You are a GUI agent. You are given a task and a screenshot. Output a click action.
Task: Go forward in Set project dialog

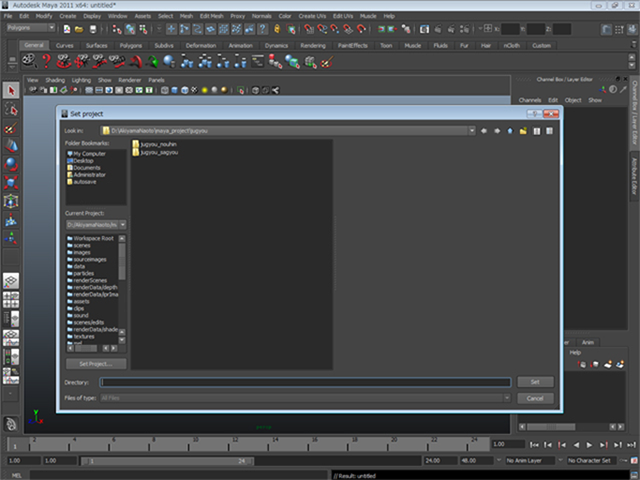click(x=497, y=131)
